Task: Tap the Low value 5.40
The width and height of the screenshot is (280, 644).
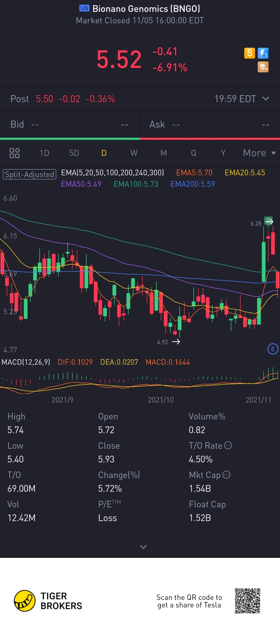Action: point(16,459)
